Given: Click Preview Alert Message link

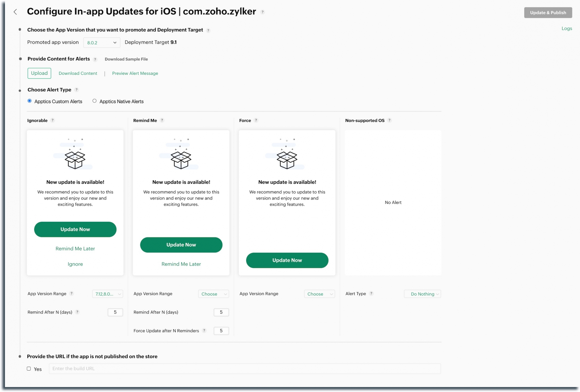Looking at the screenshot, I should [x=135, y=73].
